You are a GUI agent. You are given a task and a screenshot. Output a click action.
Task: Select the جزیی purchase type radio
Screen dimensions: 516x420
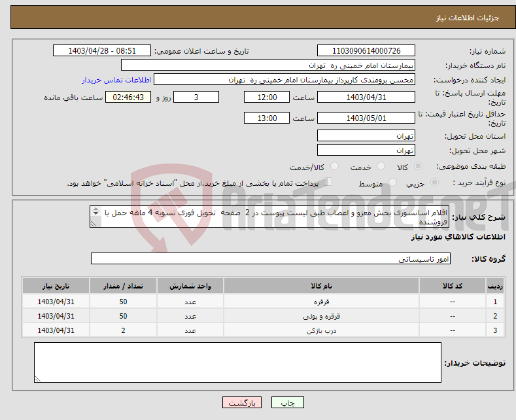[x=434, y=183]
